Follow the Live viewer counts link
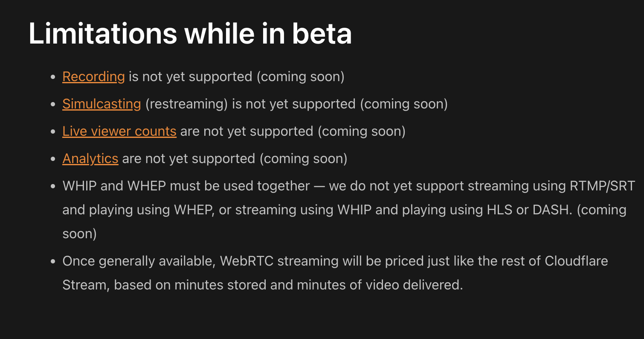644x339 pixels. click(x=119, y=132)
